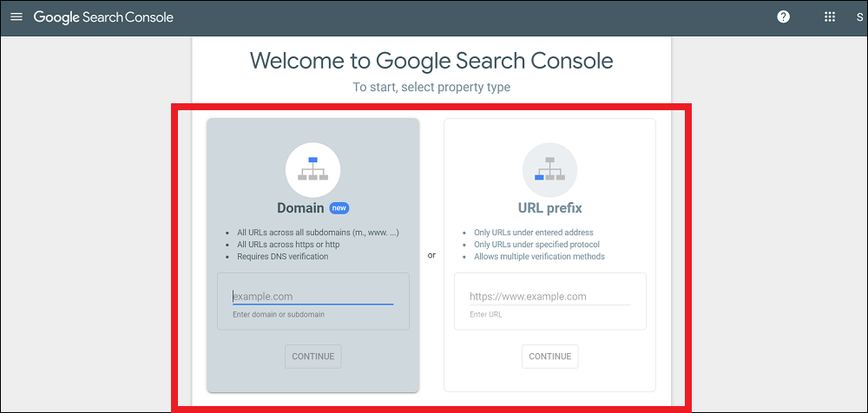Click Continue under Domain
The width and height of the screenshot is (868, 413).
(312, 357)
